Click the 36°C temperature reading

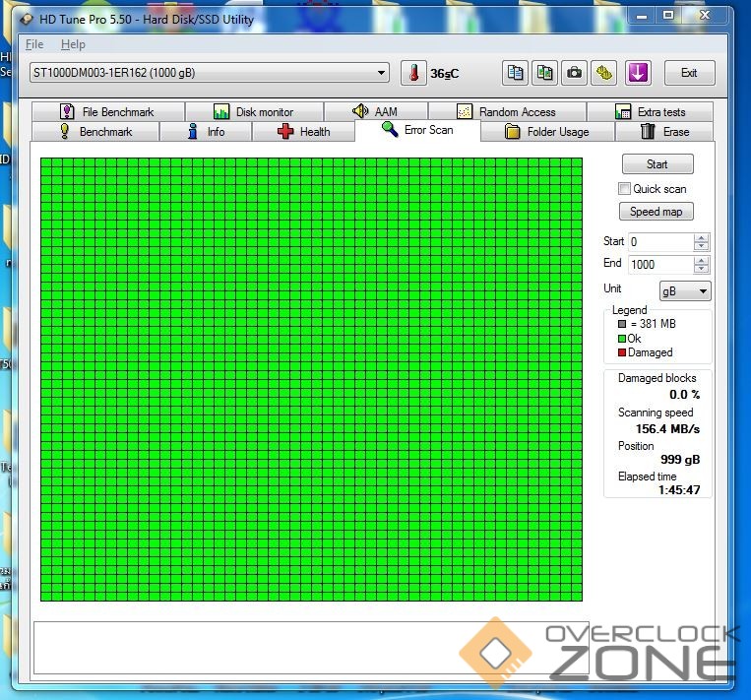444,74
